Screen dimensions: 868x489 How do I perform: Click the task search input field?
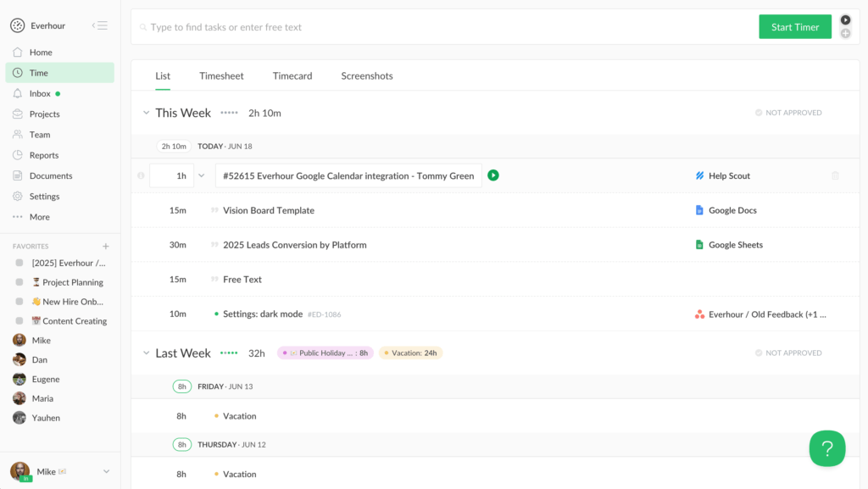(x=441, y=27)
